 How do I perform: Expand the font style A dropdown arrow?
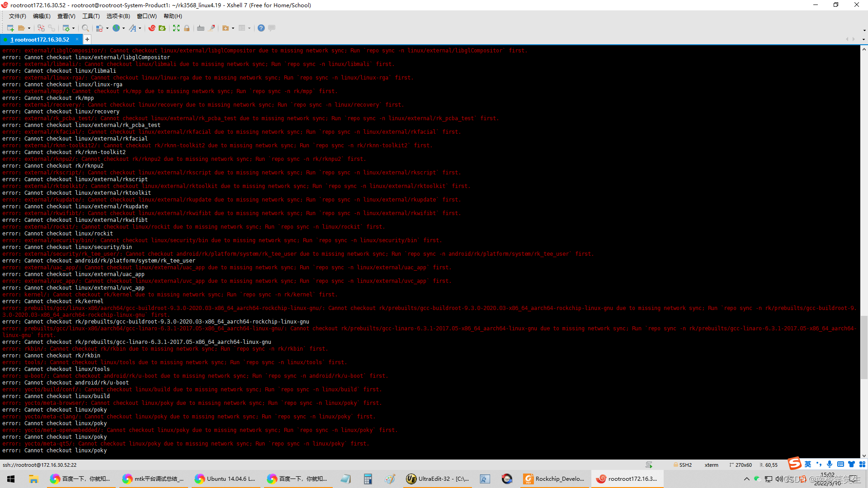point(140,28)
